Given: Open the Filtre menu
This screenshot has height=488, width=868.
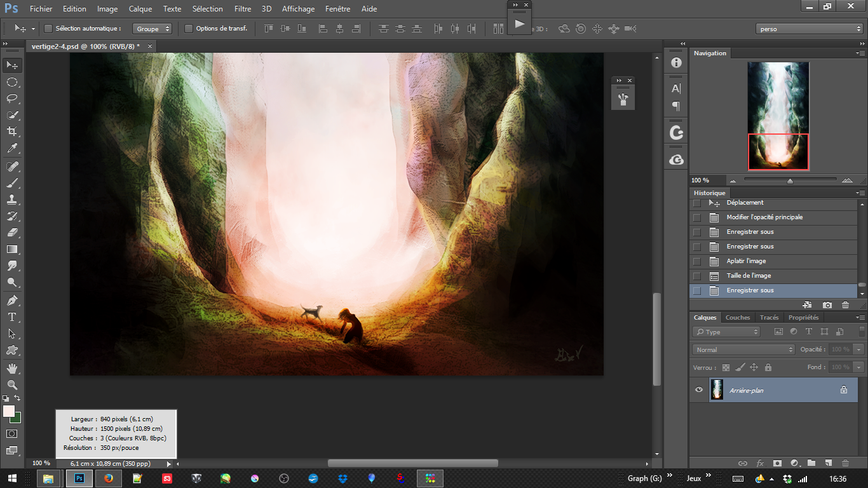Looking at the screenshot, I should point(242,9).
